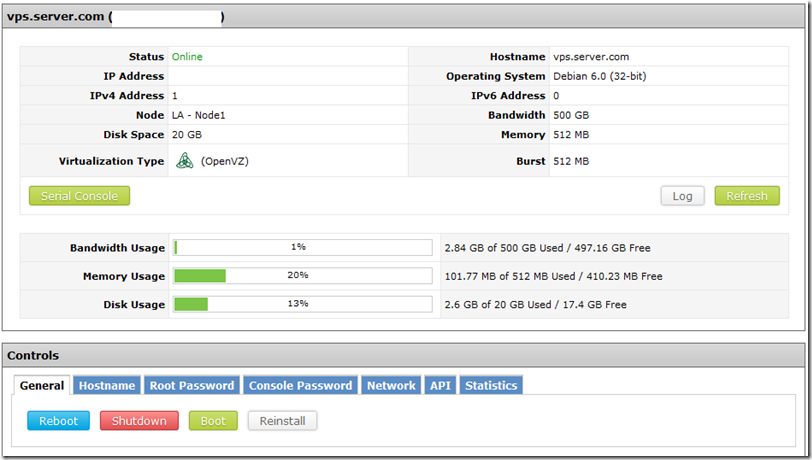Click the Bandwidth Usage label

click(117, 248)
